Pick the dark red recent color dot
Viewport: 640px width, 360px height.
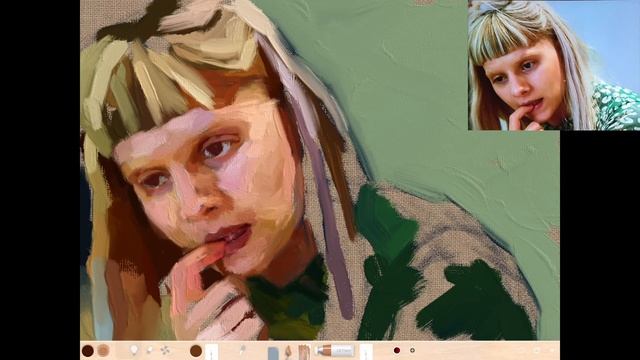[397, 350]
